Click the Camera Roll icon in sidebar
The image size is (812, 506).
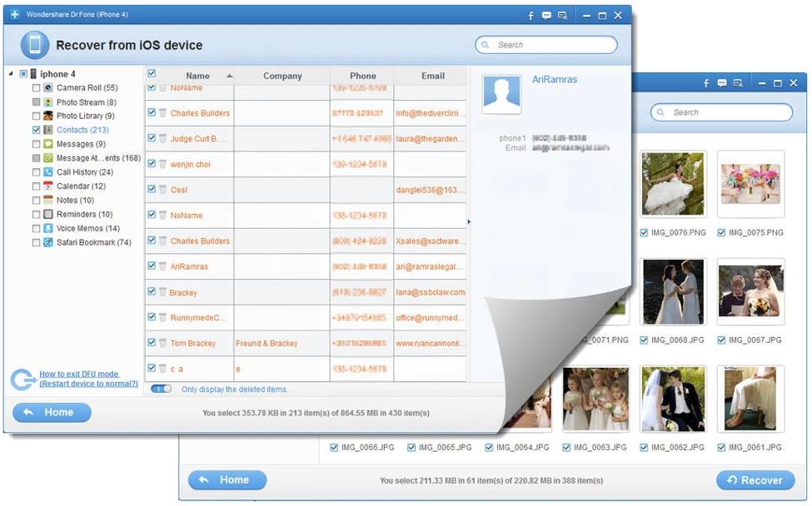click(48, 87)
